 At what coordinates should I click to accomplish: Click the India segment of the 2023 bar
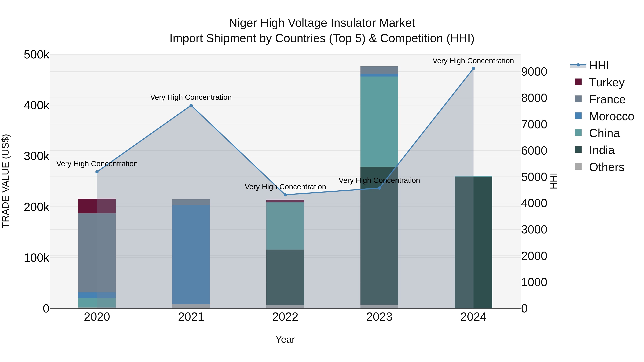[x=379, y=236]
